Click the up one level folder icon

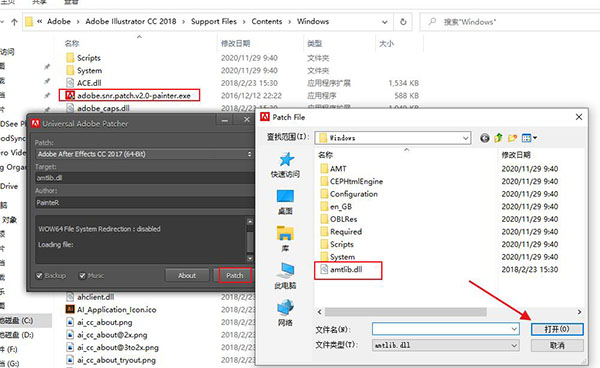tap(498, 138)
